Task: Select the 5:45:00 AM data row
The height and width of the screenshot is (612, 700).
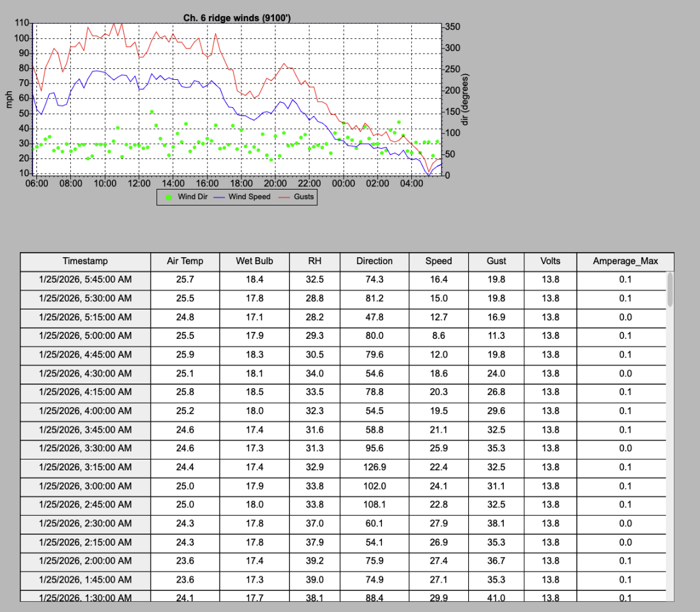Action: (x=255, y=280)
